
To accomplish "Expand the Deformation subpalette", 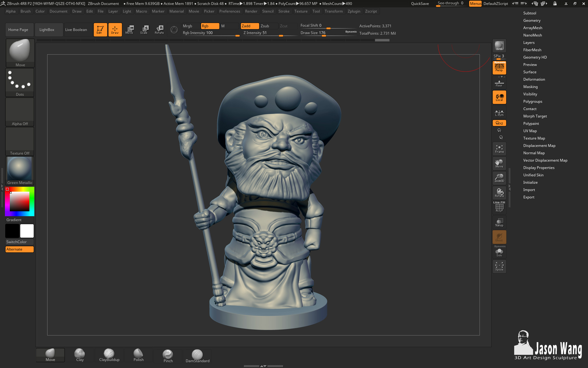I will (534, 79).
